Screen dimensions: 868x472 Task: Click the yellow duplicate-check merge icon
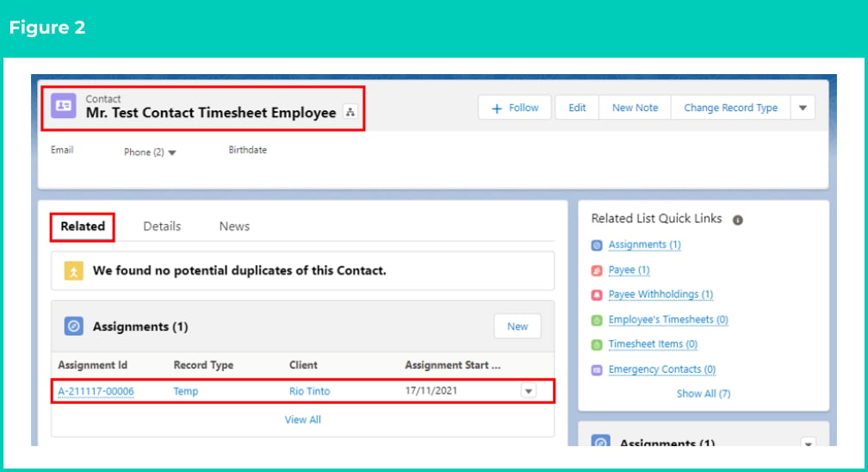tap(74, 271)
